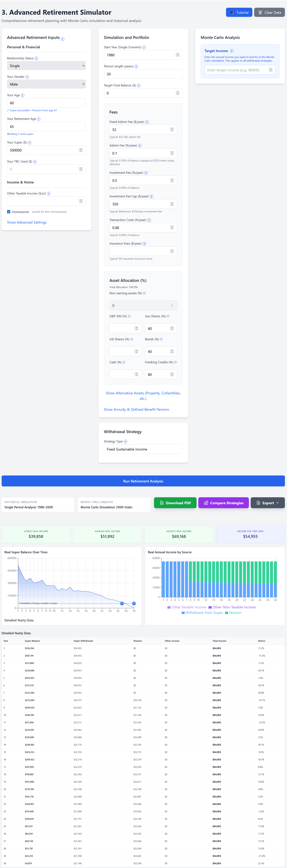Toggle Withdrawal from Super legend item
This screenshot has width=287, height=868.
pyautogui.click(x=202, y=613)
